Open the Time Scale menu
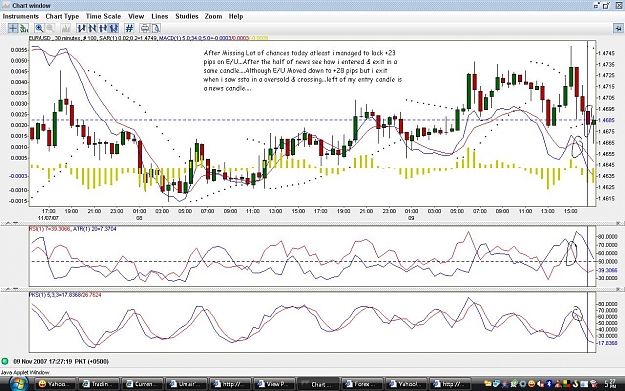Image resolution: width=625 pixels, height=391 pixels. (x=103, y=16)
